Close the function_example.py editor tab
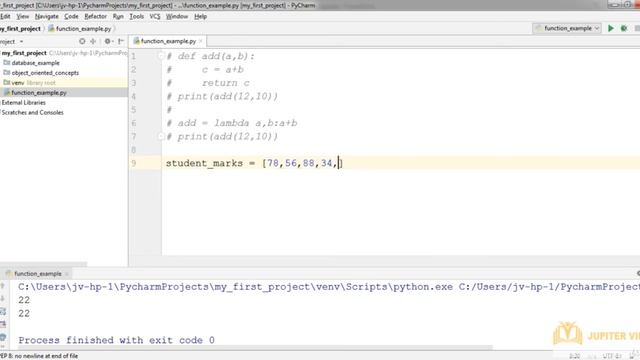640x360 pixels. [200, 41]
